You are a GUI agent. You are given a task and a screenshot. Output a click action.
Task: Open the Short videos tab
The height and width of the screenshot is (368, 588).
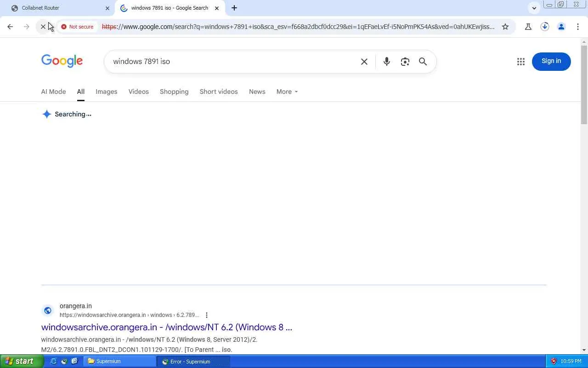(219, 92)
